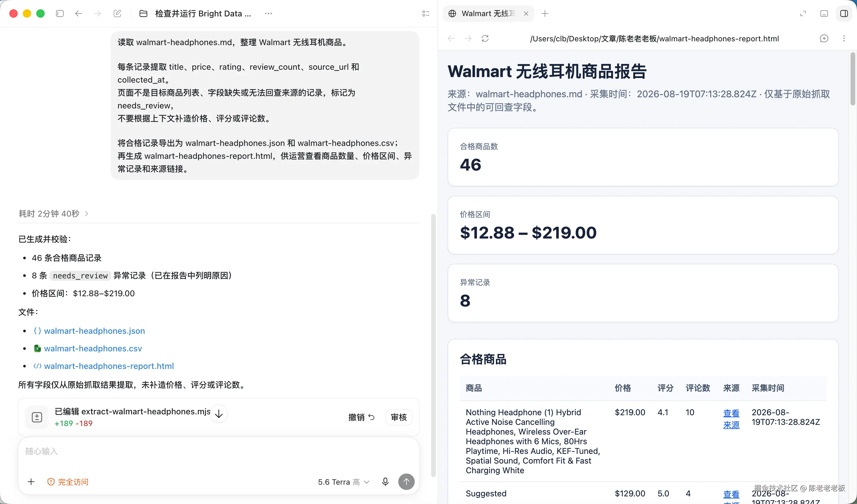Add an attachment with the plus icon
Image resolution: width=857 pixels, height=504 pixels.
(x=31, y=481)
